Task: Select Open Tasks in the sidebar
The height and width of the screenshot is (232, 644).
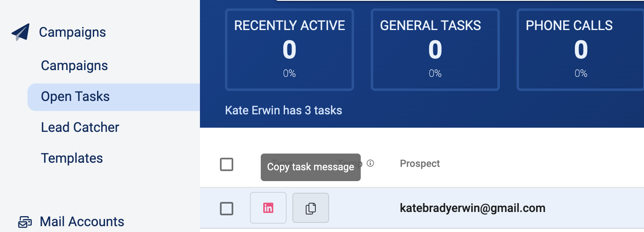Action: point(75,96)
